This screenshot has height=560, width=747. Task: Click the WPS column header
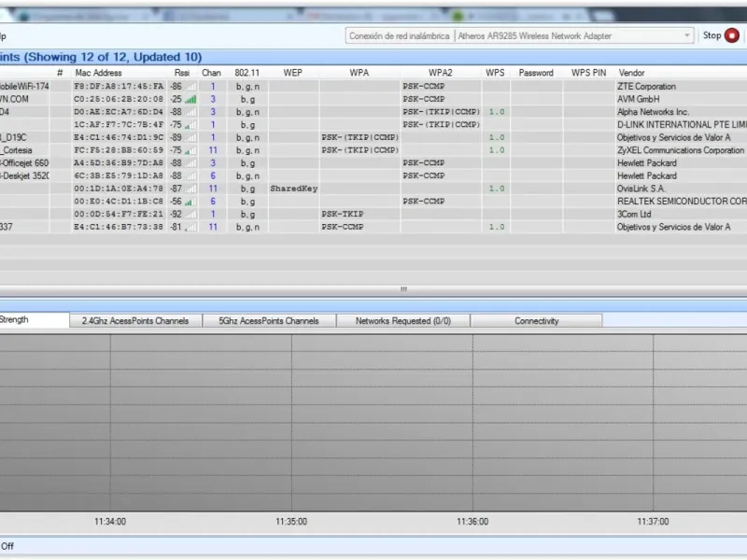point(495,73)
